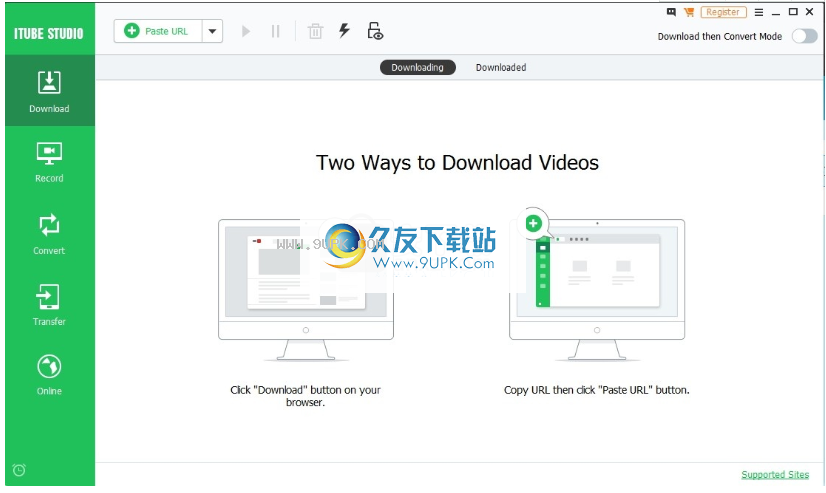Click the feedback chat icon
Viewport: 826px width, 493px height.
(x=671, y=12)
